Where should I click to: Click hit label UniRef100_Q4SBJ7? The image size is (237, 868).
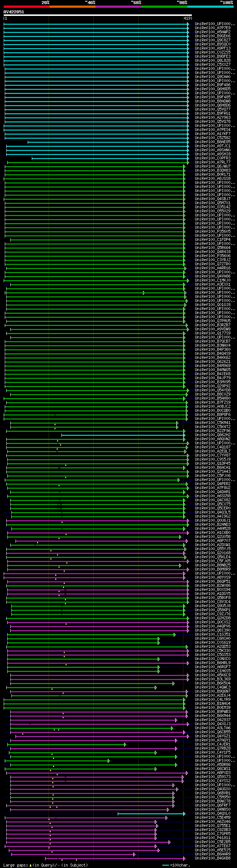pos(213,199)
